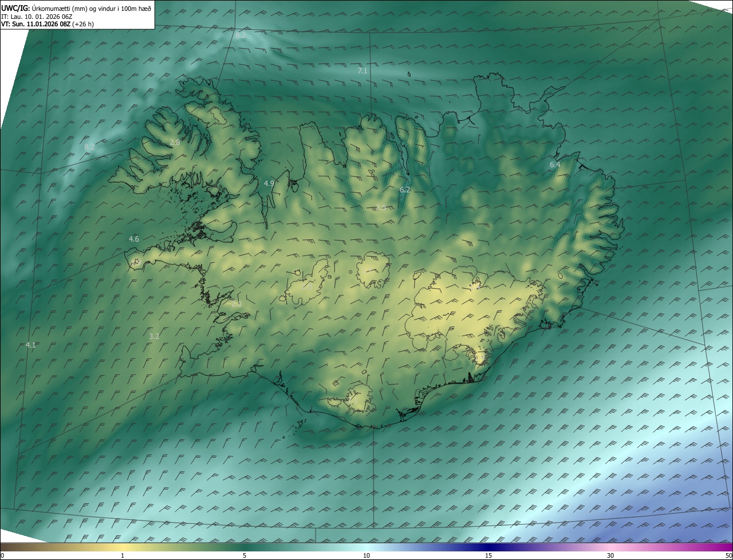The image size is (733, 560).
Task: Click the 5 tick label on the colorbar
Action: (245, 555)
